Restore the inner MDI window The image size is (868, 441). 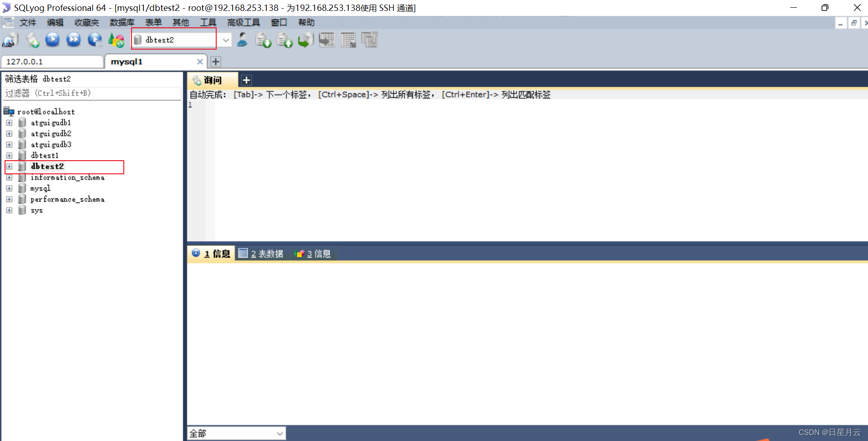tap(854, 23)
